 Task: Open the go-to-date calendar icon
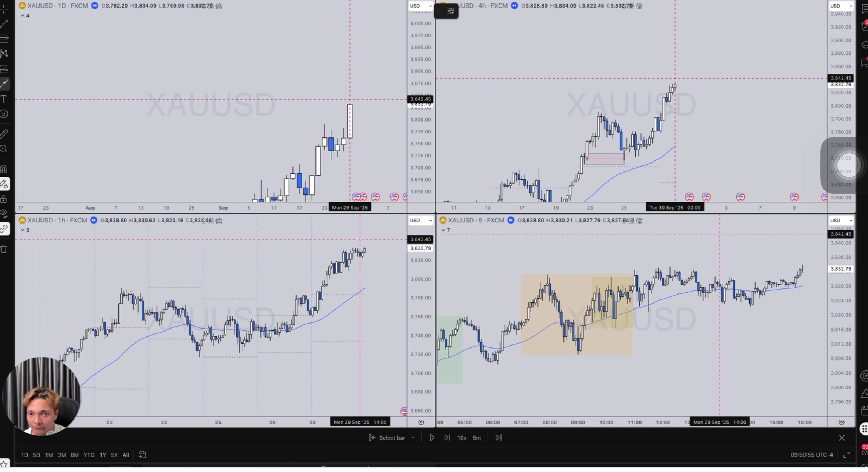click(x=142, y=455)
